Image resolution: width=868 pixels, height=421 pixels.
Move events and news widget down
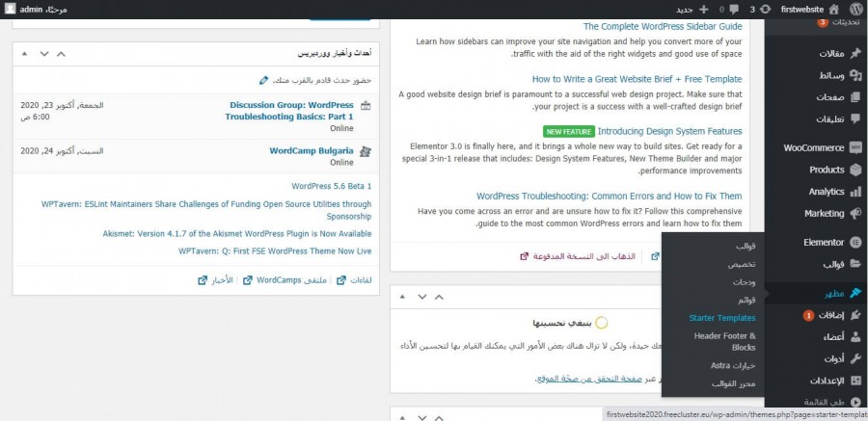44,54
